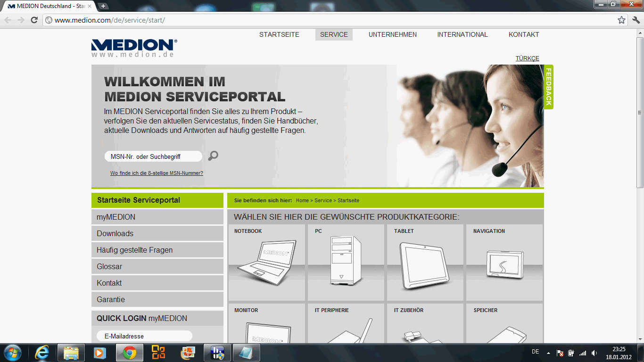
Task: Click the Action Center flag icon
Action: [560, 353]
